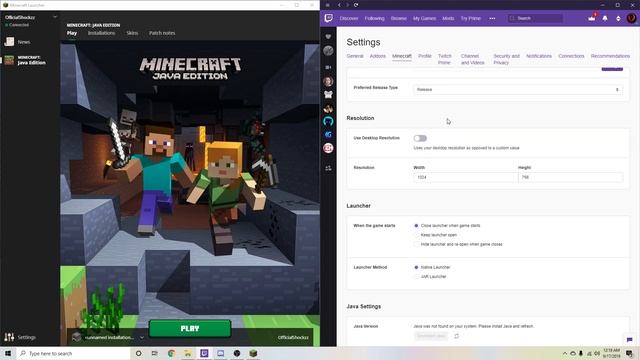The image size is (640, 360).
Task: Toggle Use Desktop Resolution switch
Action: pos(420,138)
